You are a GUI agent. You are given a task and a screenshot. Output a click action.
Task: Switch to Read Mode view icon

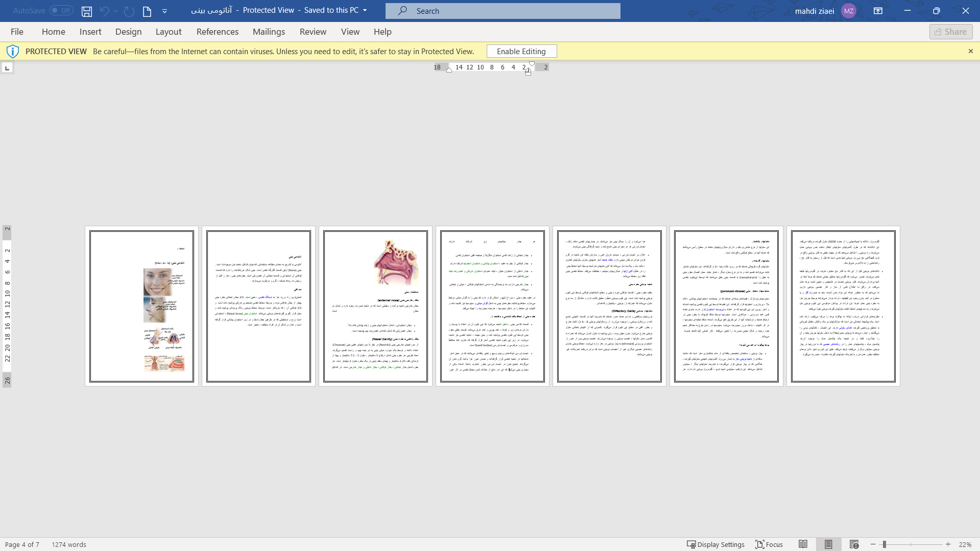pos(803,544)
